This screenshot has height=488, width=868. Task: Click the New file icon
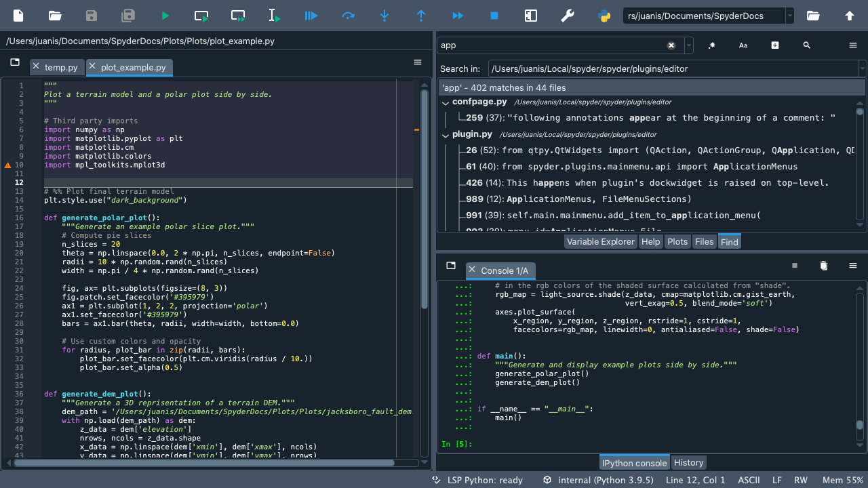coord(18,16)
